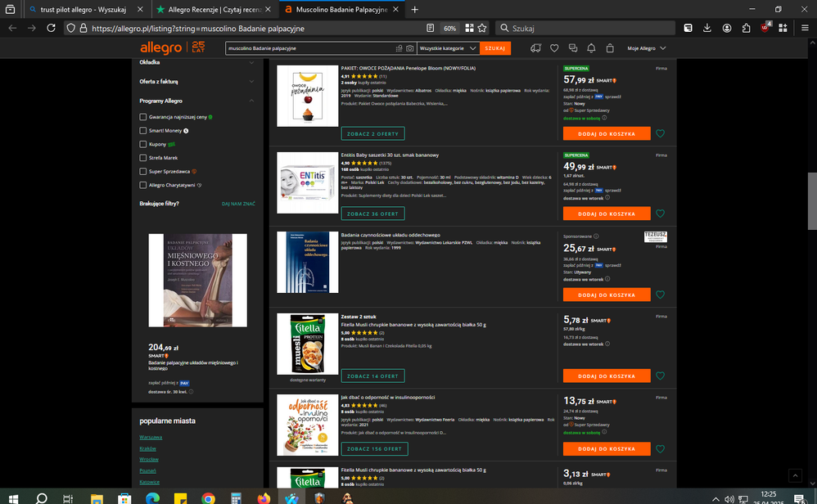Set page zoom from the 60% indicator
This screenshot has height=504, width=817.
pyautogui.click(x=449, y=28)
